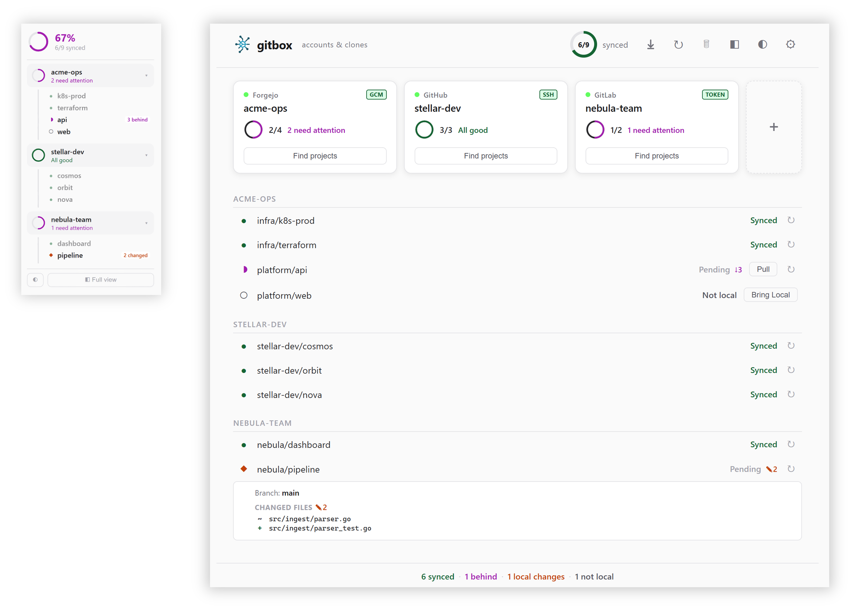This screenshot has width=865, height=616.
Task: Refresh the stellar-dev/orbit repository
Action: tap(791, 370)
